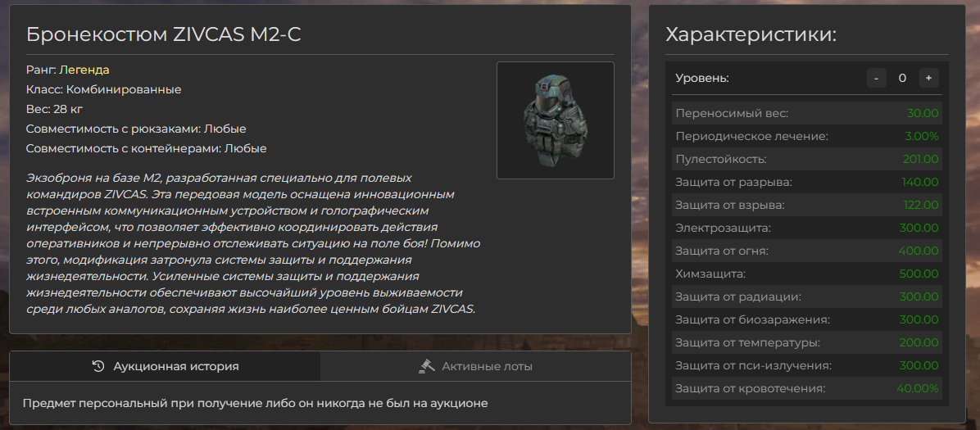Click the ZIVCAS M2-C armor image
Viewport: 980px width, 430px height.
point(555,120)
